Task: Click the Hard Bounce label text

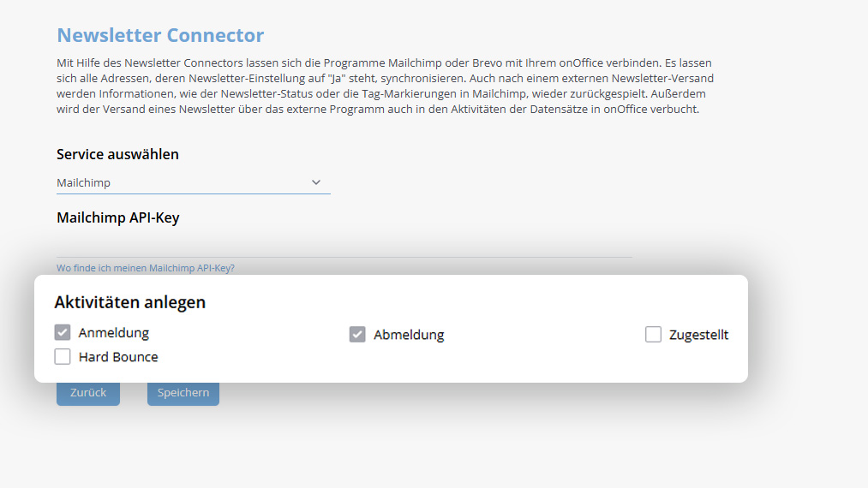Action: [118, 357]
